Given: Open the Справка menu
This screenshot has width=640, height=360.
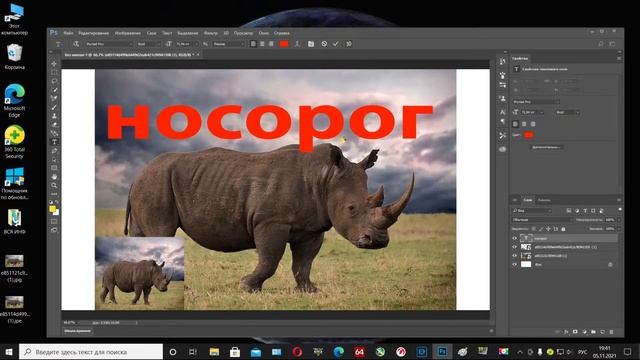Looking at the screenshot, I should pyautogui.click(x=282, y=33).
